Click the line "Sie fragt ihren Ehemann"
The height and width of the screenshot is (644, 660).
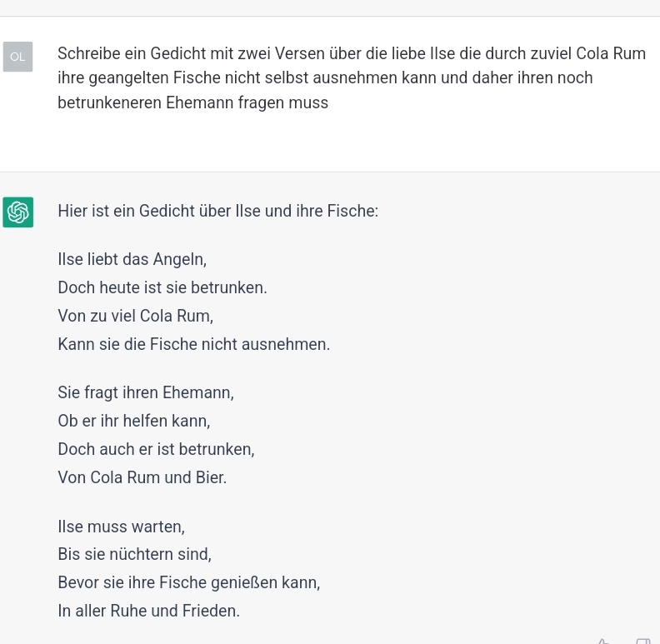146,392
